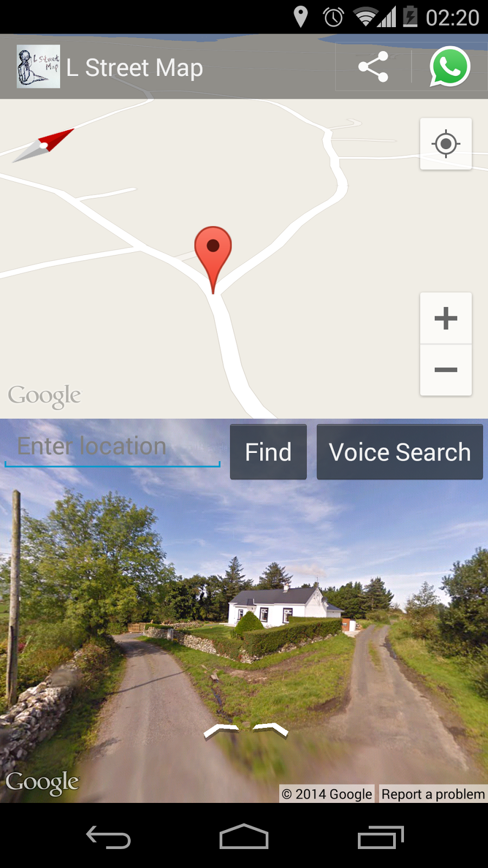This screenshot has height=868, width=488.
Task: Open recent apps overview
Action: click(381, 837)
